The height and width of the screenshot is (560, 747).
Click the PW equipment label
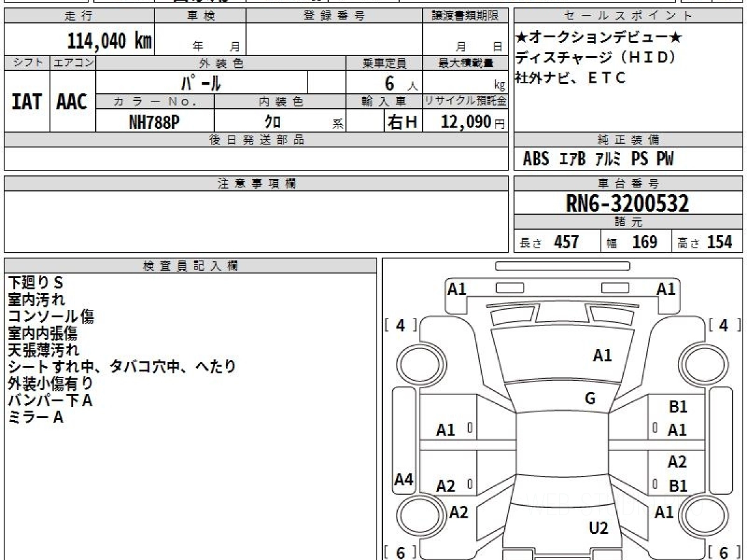tap(665, 159)
